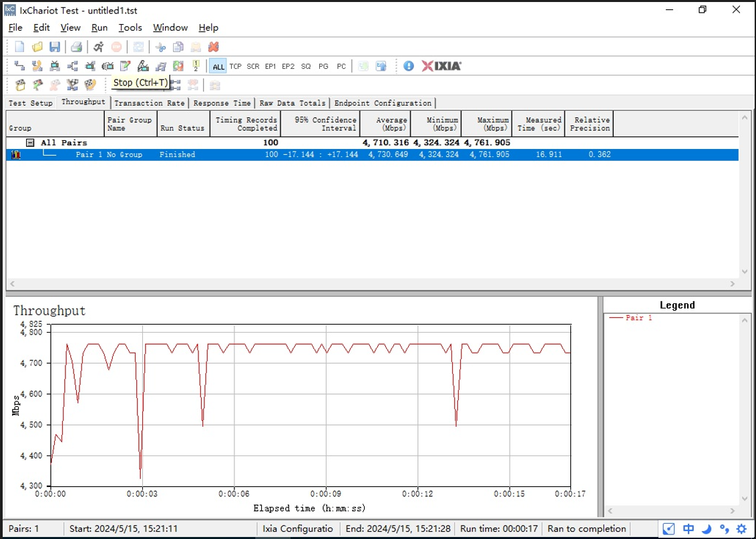
Task: Toggle the SQ filter button
Action: pyautogui.click(x=306, y=66)
